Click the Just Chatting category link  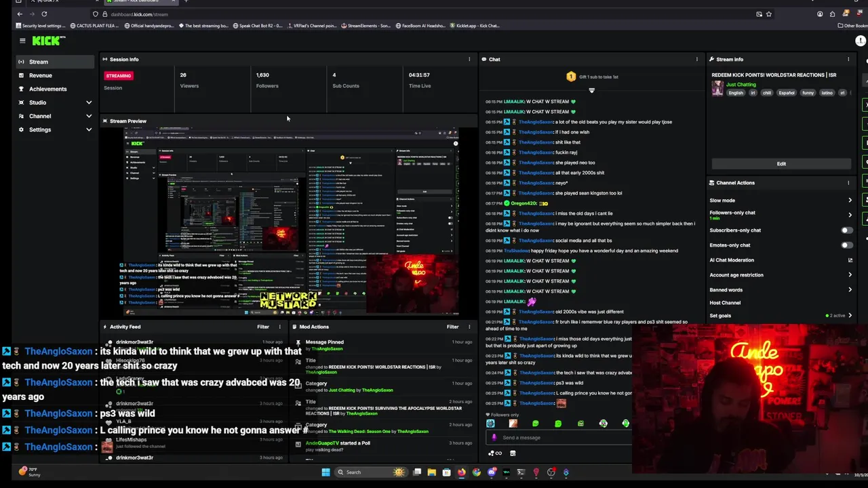pos(741,85)
